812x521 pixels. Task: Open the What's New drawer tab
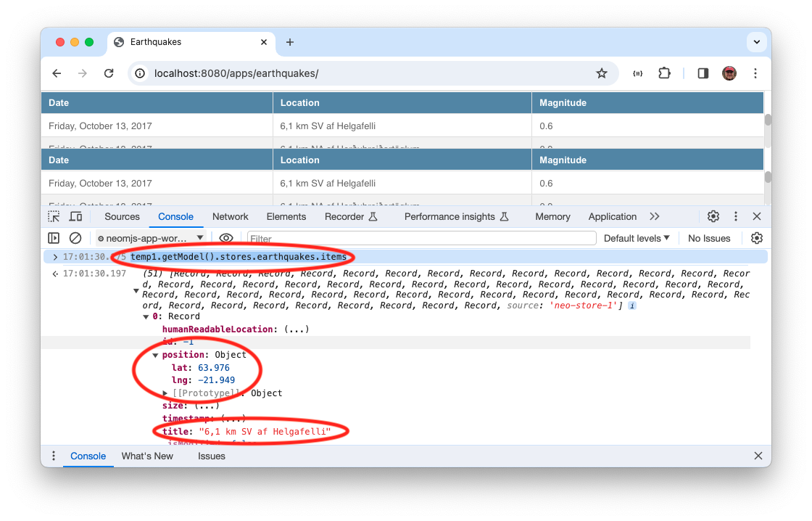pyautogui.click(x=147, y=456)
